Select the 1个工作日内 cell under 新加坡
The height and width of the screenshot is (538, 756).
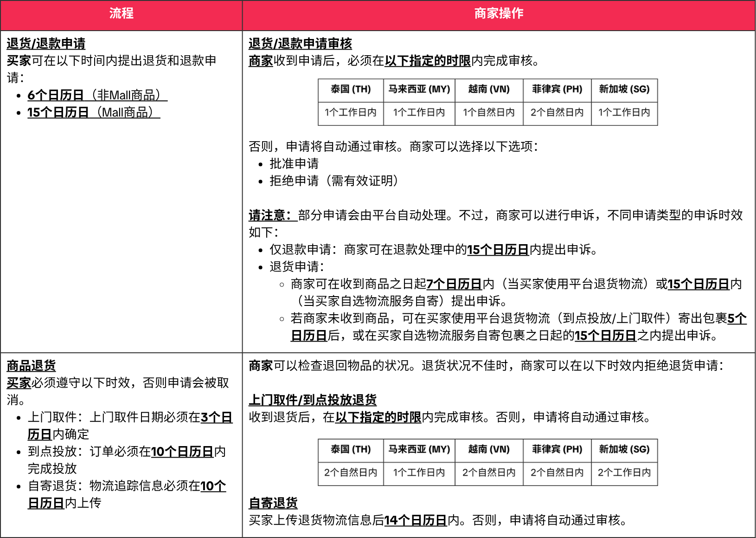point(624,113)
